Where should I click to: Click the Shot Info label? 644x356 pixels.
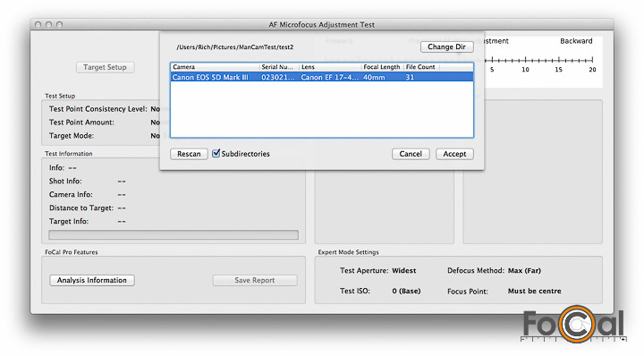[65, 181]
